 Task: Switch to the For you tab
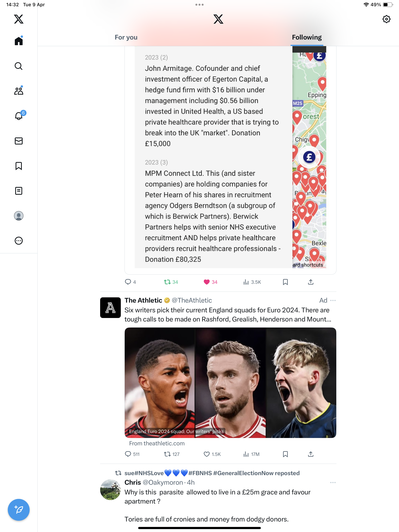[x=126, y=37]
